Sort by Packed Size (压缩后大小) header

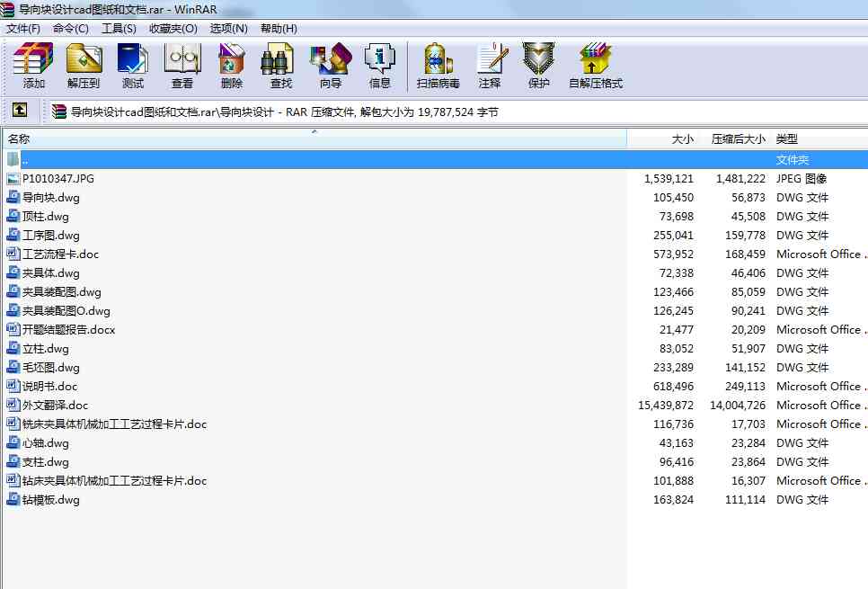pyautogui.click(x=734, y=139)
